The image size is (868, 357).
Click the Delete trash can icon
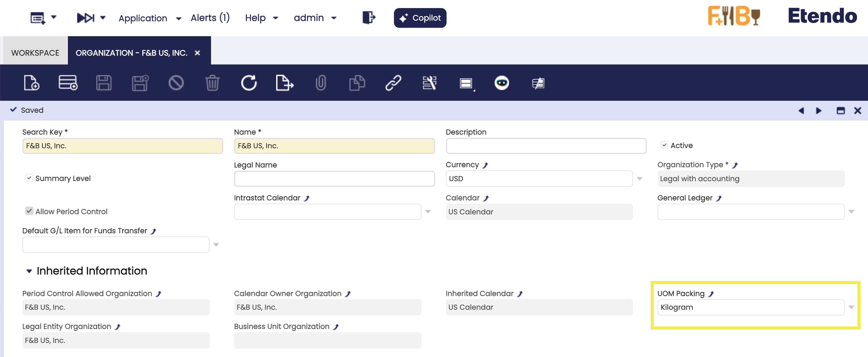coord(212,83)
